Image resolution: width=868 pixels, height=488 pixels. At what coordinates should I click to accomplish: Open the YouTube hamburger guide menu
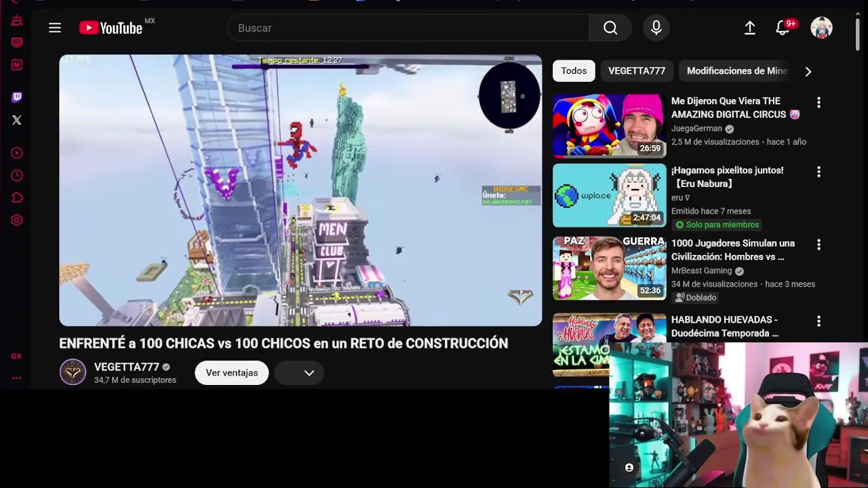tap(55, 28)
